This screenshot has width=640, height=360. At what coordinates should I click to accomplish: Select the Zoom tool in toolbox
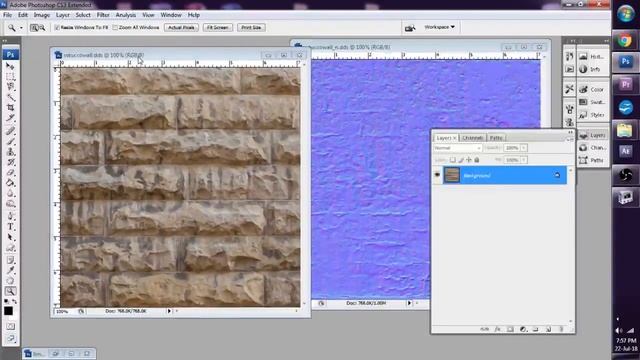point(10,291)
